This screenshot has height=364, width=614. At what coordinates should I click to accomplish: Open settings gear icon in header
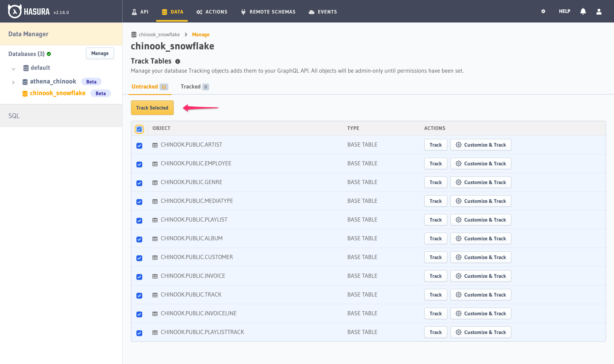tap(543, 11)
